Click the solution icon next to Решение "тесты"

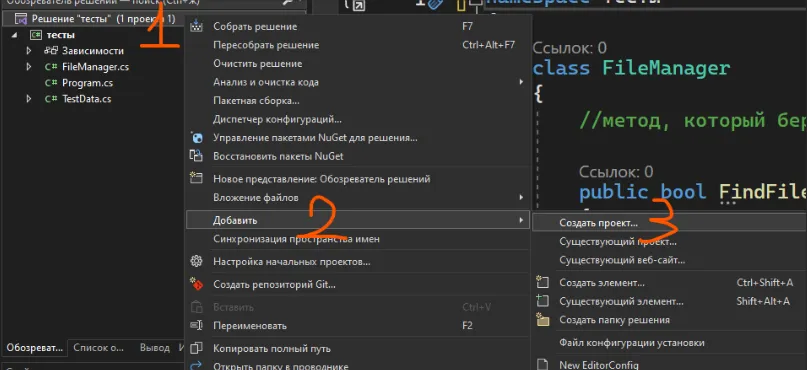(x=21, y=19)
